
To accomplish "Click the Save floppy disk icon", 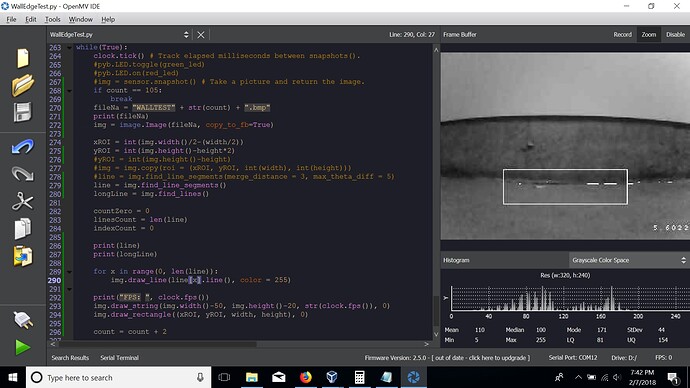I will pos(23,112).
